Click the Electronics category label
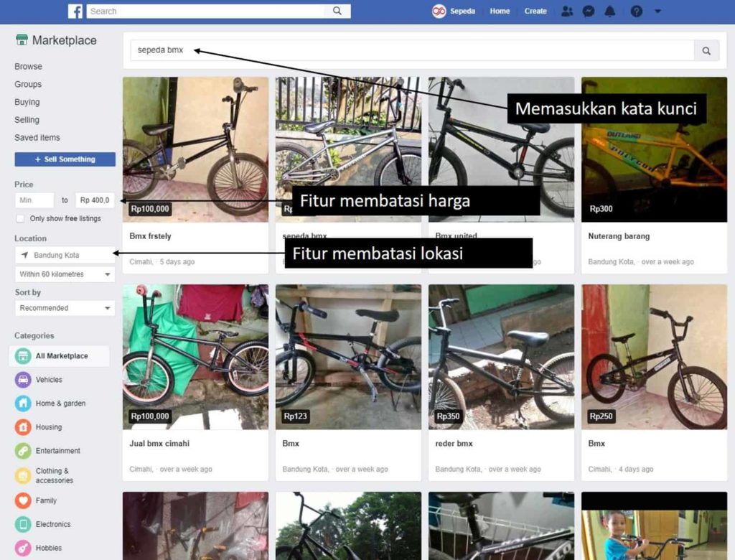735x560 pixels. click(53, 524)
